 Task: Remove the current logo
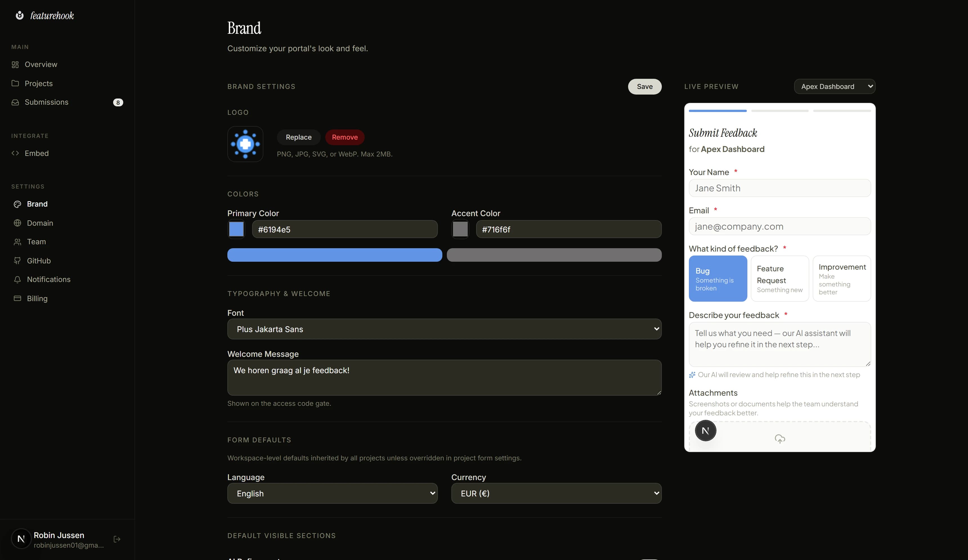[x=344, y=137]
